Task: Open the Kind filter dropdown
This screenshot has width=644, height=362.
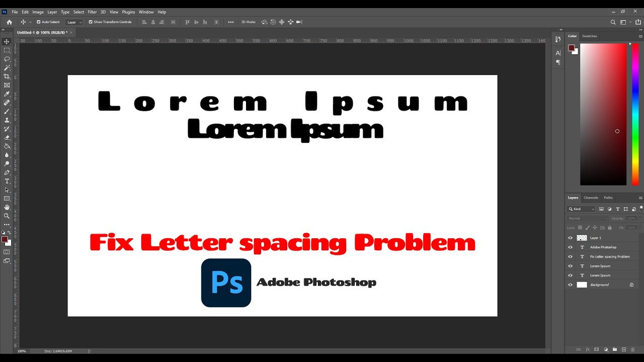Action: point(581,209)
